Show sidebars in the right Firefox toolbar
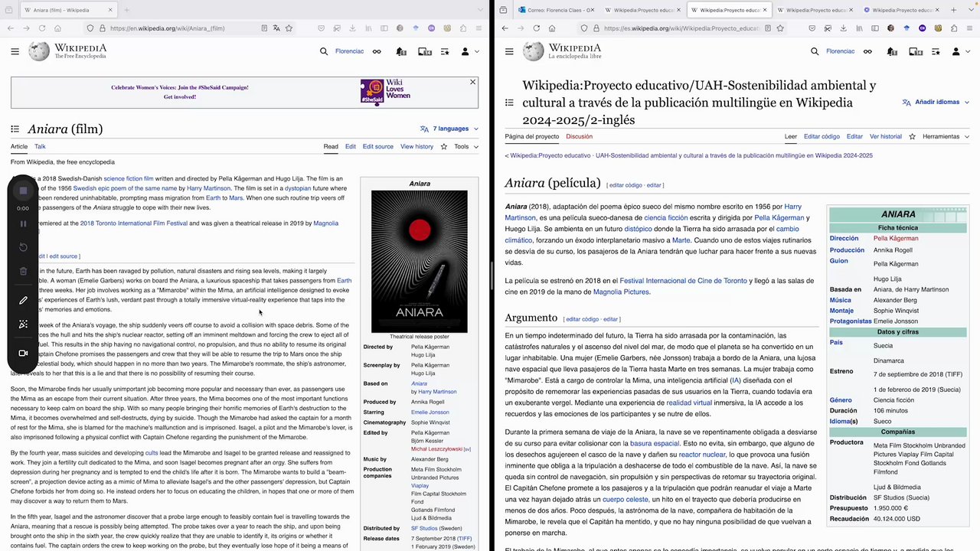Viewport: 980px width, 551px height. 875,28
